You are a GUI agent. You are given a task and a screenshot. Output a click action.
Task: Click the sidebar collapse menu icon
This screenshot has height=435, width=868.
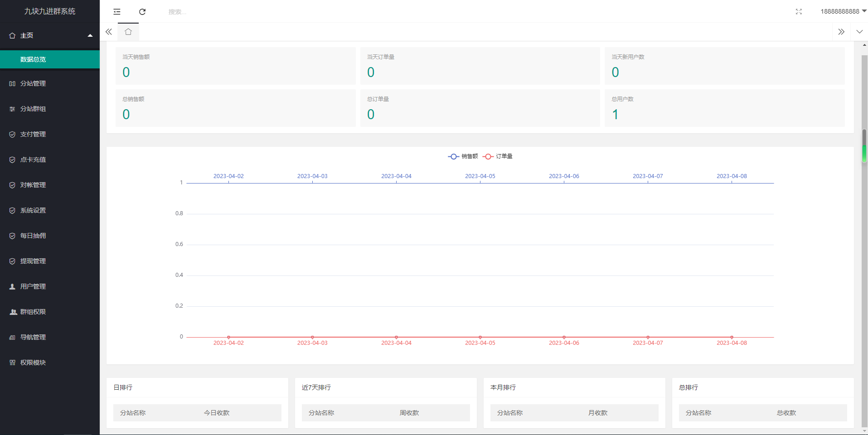click(x=117, y=12)
